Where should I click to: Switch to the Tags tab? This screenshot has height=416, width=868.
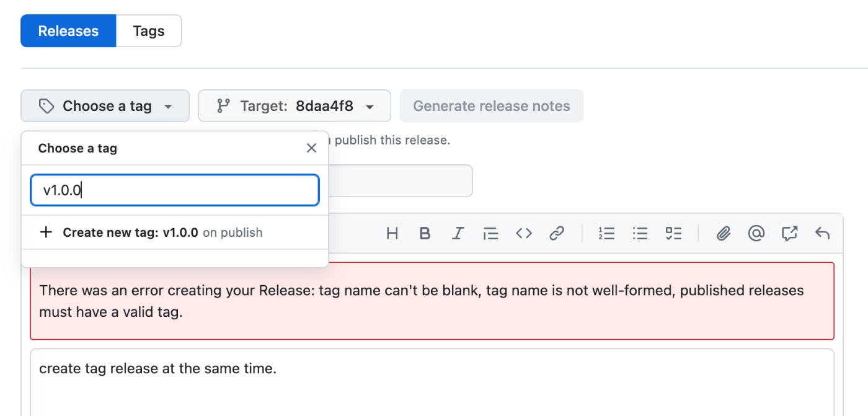coord(148,30)
